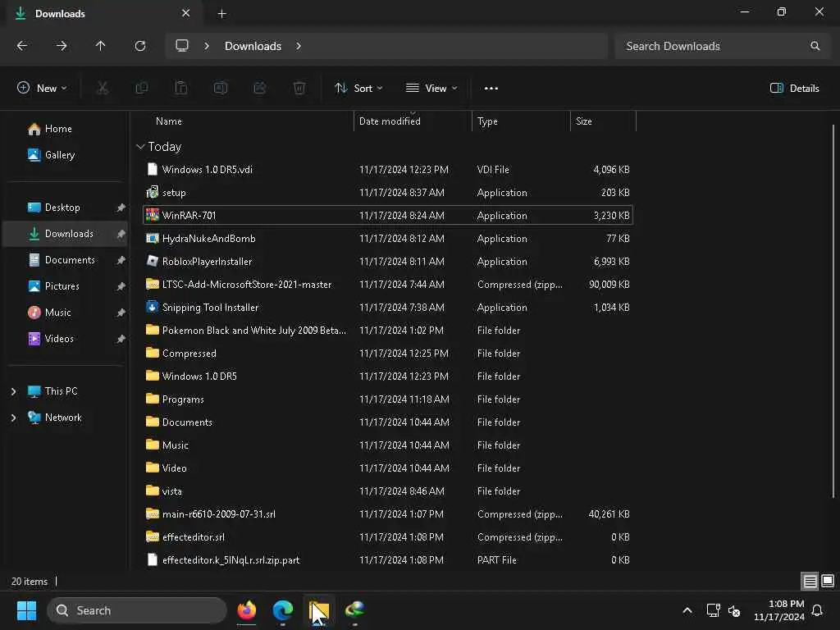Select the vista folder

click(x=388, y=491)
